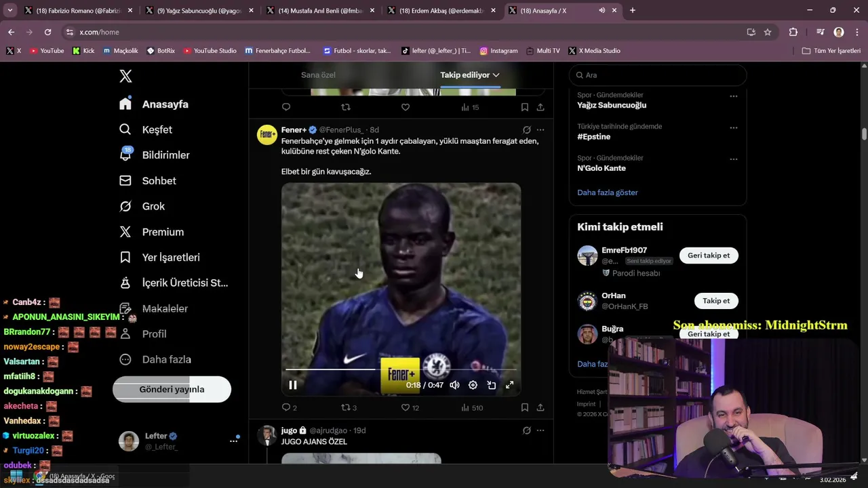This screenshot has width=868, height=488.
Task: Open more options on jugo post
Action: [540, 430]
